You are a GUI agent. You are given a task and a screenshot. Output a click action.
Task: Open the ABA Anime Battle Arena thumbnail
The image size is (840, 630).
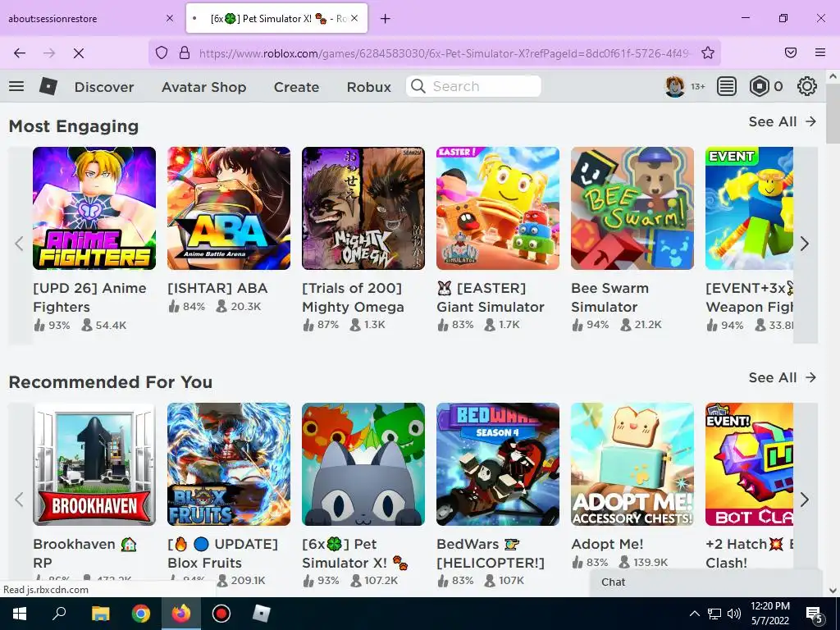point(229,208)
